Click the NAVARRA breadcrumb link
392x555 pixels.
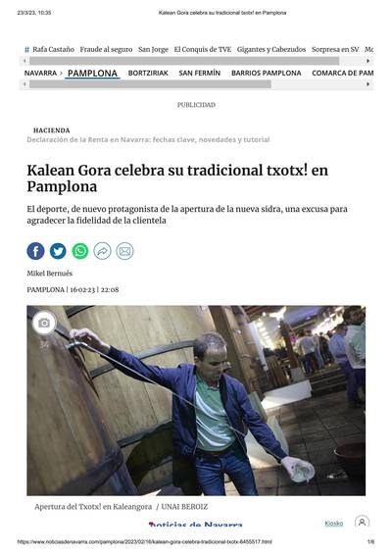(x=40, y=73)
